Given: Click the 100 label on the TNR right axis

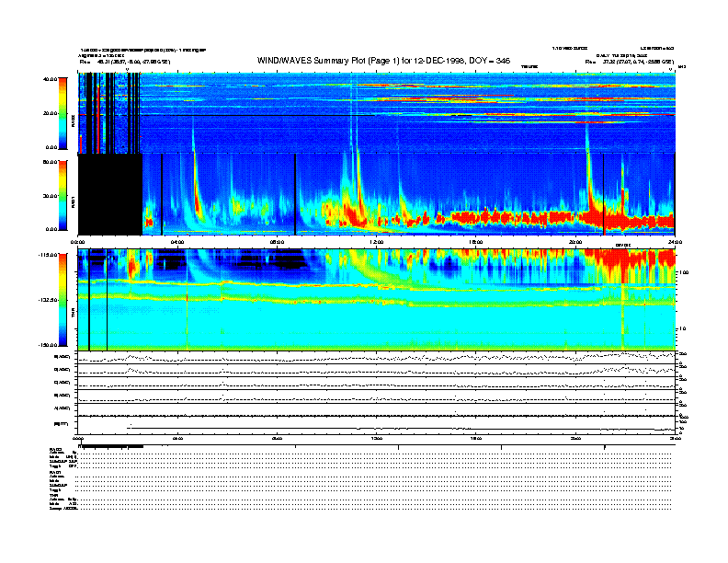Looking at the screenshot, I should pyautogui.click(x=683, y=272).
